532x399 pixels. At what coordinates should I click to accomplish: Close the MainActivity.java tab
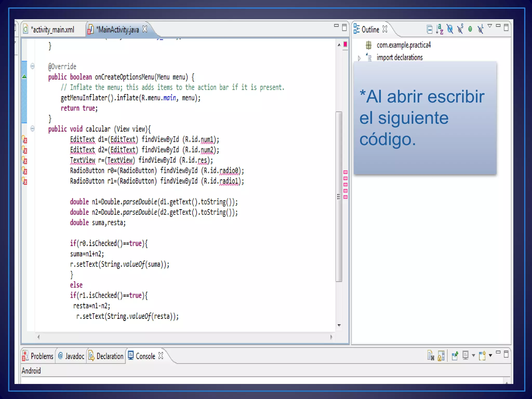point(145,29)
